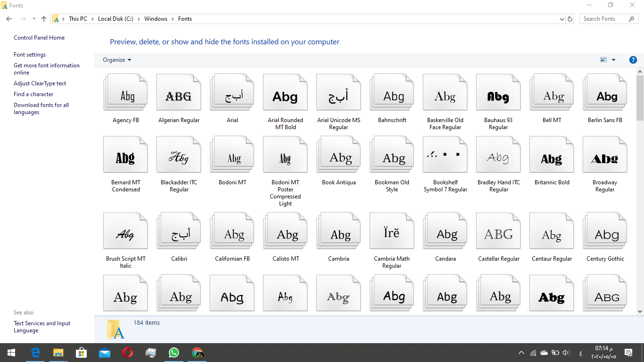
Task: Select the Candara font icon
Action: [x=446, y=231]
